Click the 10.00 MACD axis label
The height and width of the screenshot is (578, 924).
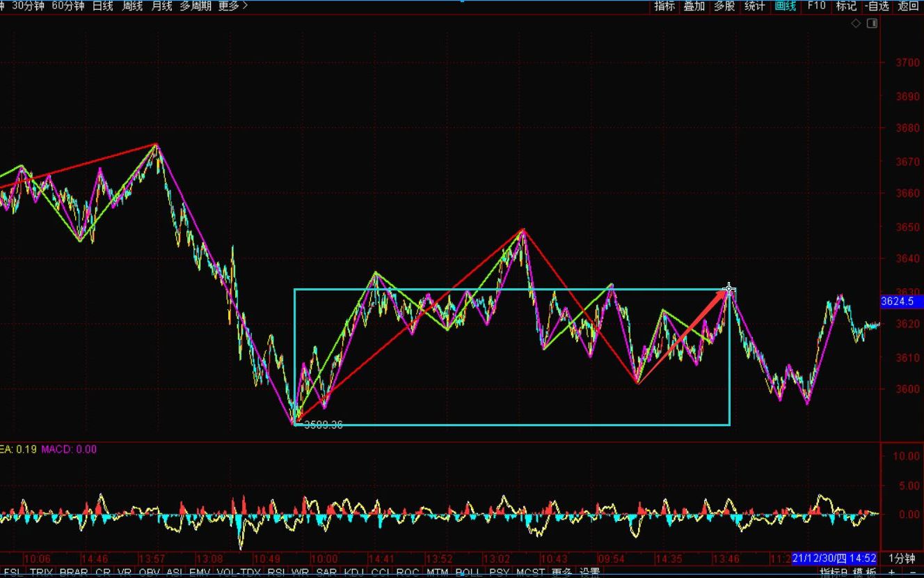pyautogui.click(x=907, y=456)
